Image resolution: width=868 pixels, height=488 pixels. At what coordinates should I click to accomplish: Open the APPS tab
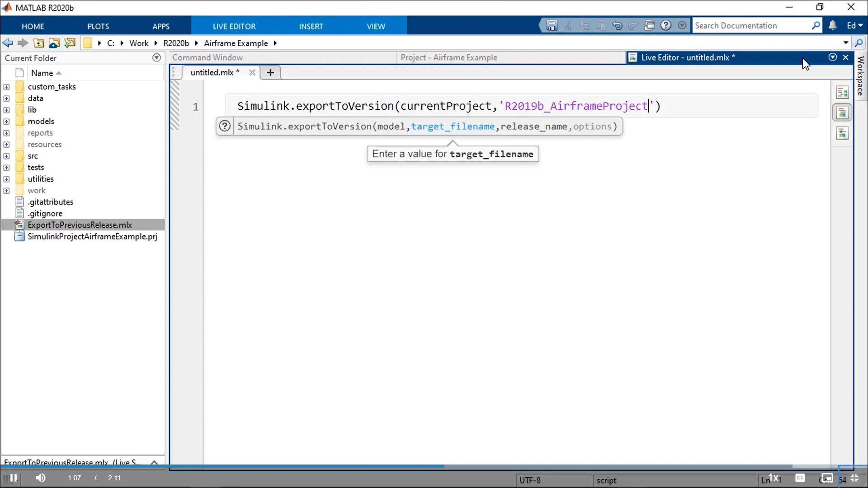coord(161,26)
